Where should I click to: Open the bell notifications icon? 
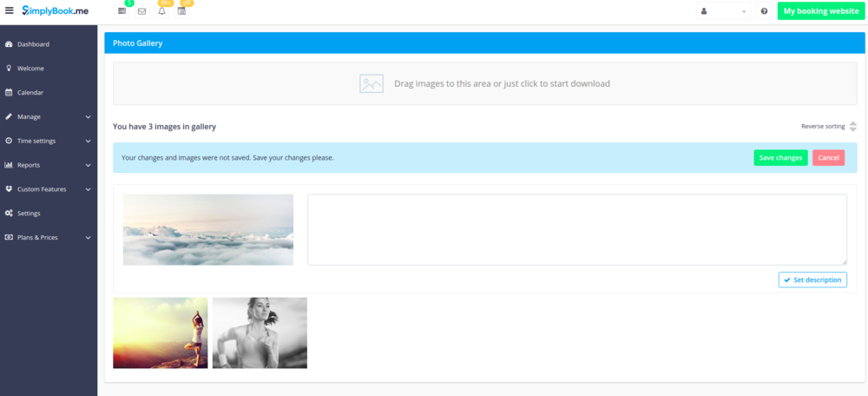coord(161,11)
